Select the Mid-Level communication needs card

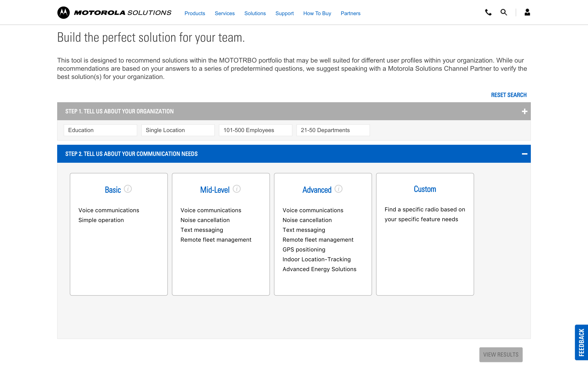click(221, 234)
